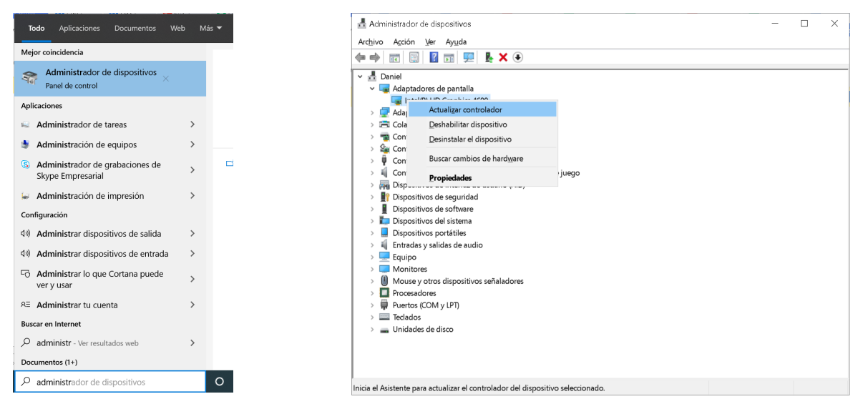This screenshot has width=868, height=404.
Task: Open Administrar tu cuenta setting
Action: (x=110, y=305)
